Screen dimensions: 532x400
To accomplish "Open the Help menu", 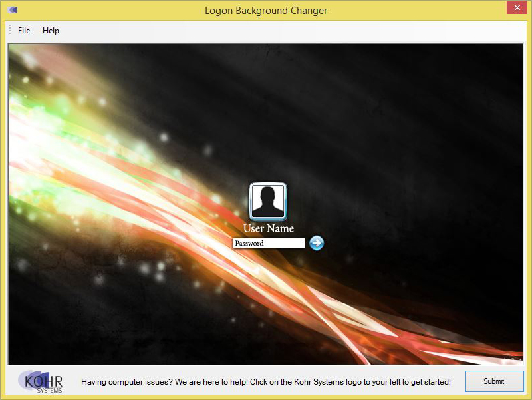I will [x=51, y=31].
